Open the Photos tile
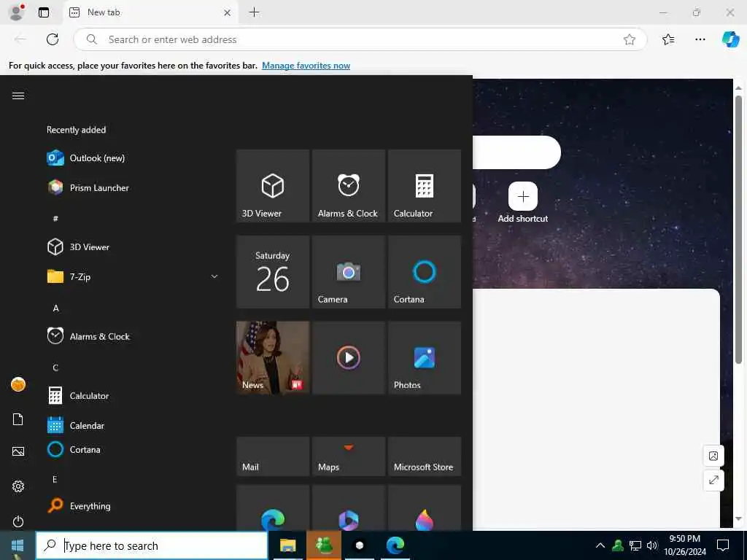The width and height of the screenshot is (747, 560). [x=425, y=357]
